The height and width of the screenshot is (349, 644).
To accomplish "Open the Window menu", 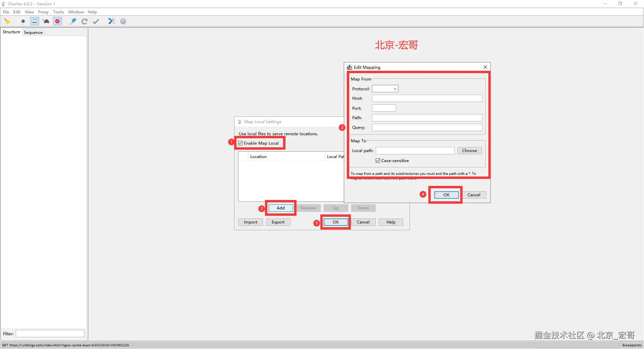I will click(76, 12).
